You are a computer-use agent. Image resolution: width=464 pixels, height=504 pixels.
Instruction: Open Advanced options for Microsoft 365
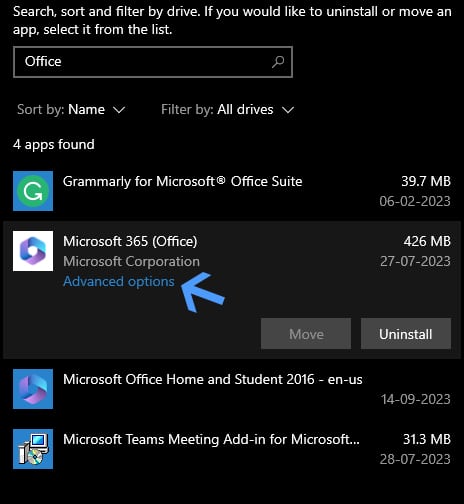119,281
